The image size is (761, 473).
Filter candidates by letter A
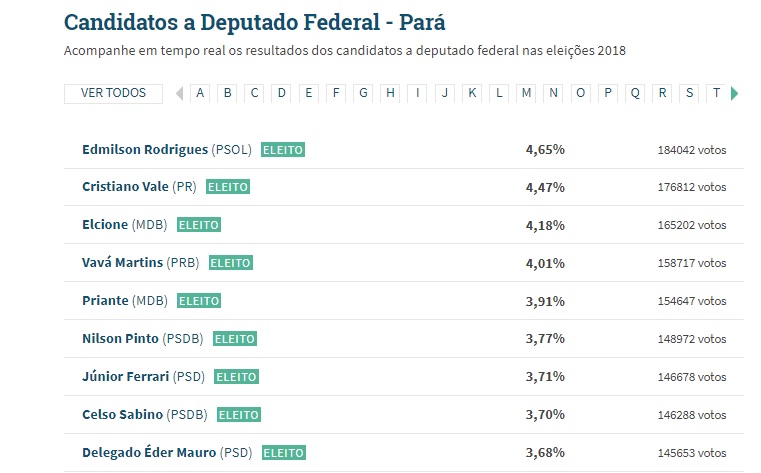200,93
